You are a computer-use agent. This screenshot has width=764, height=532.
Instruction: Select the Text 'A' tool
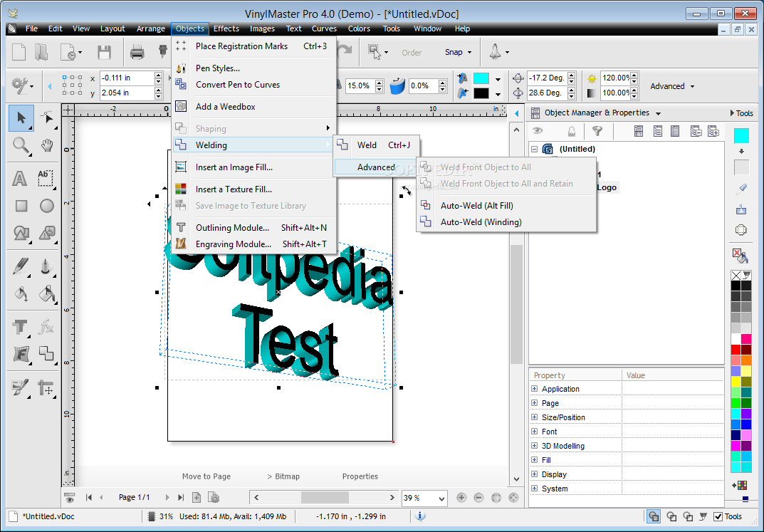click(20, 178)
